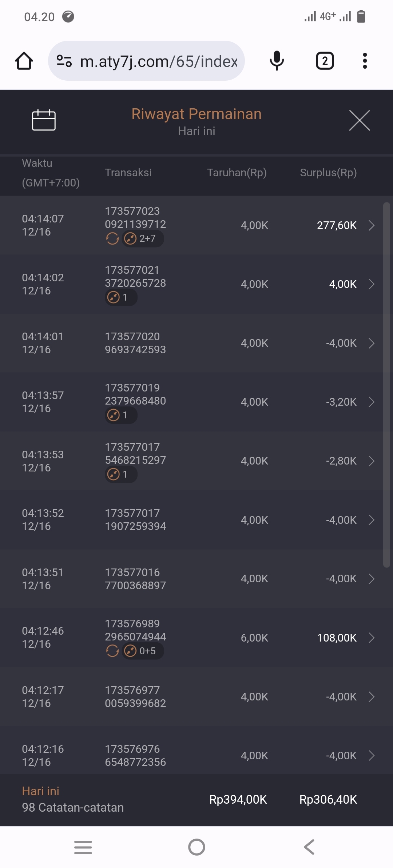This screenshot has height=868, width=393.
Task: Tap the Android recent apps navigation button
Action: (x=83, y=847)
